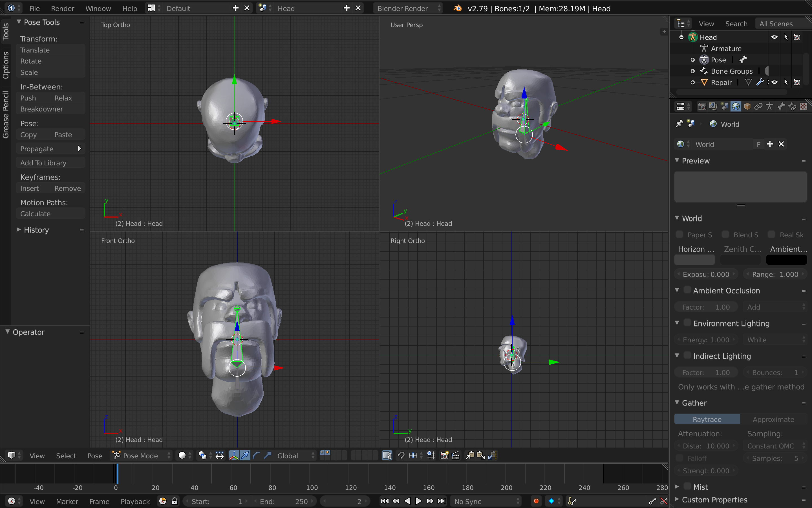The image size is (812, 508).
Task: Enable the Environment Lighting checkbox
Action: tap(687, 323)
